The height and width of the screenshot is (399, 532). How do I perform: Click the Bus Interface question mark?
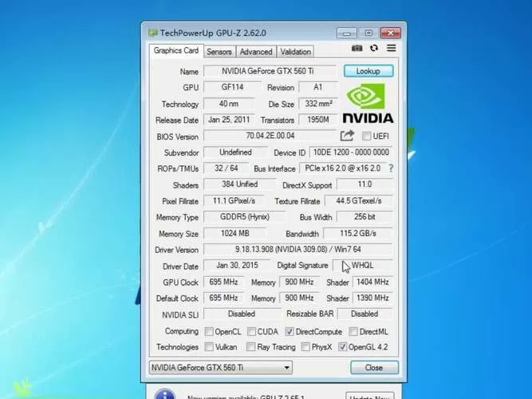point(391,168)
